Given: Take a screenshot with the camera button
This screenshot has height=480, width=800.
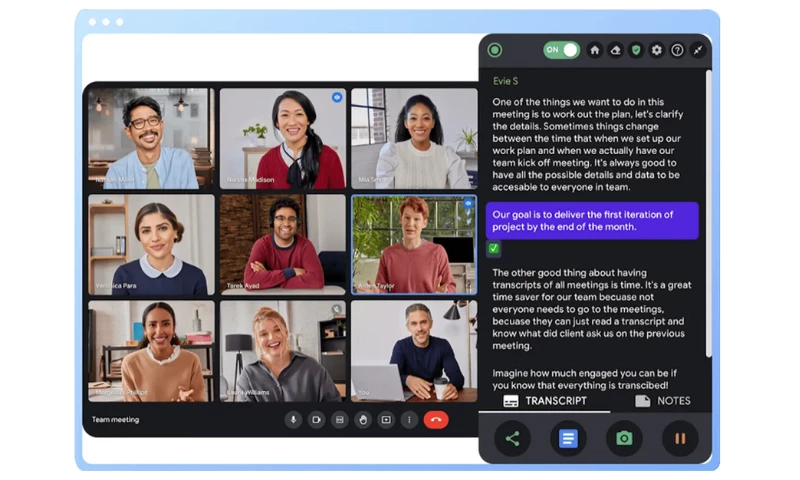Looking at the screenshot, I should [x=624, y=438].
